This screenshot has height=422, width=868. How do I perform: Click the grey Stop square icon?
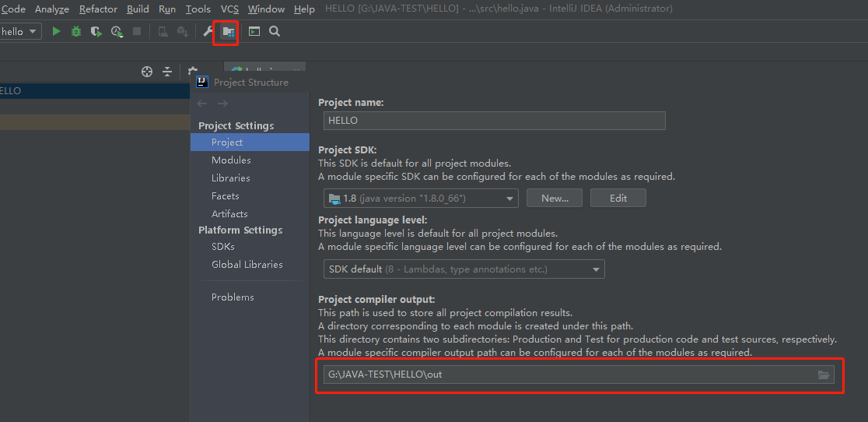[x=137, y=32]
